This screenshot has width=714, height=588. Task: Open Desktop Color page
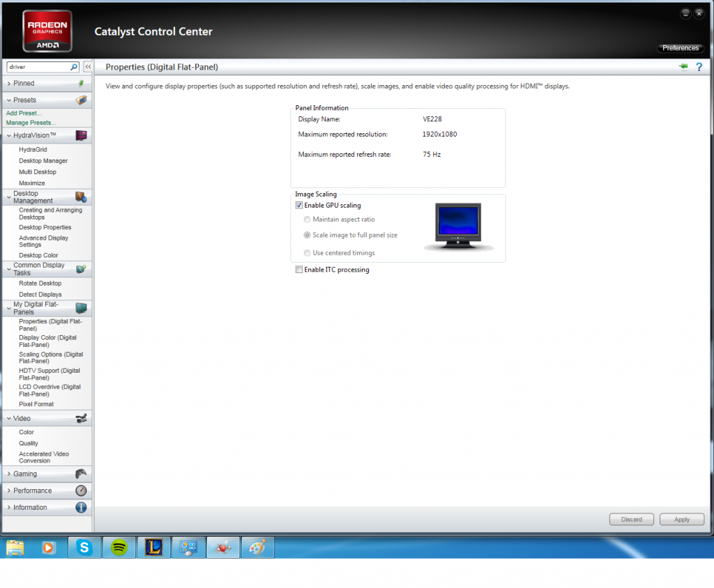pos(38,255)
